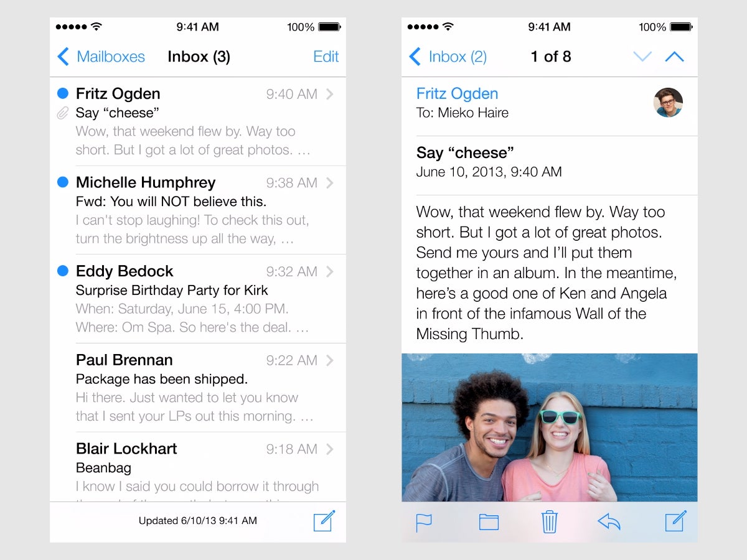The image size is (747, 560).
Task: Tap the unread blue dot beside Fritz Ogden
Action: (x=62, y=93)
